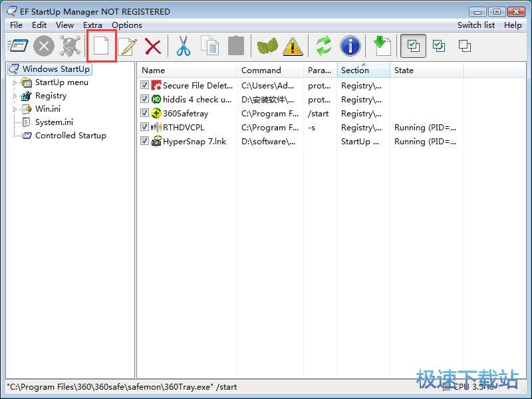532x399 pixels.
Task: Click the pencil Edit entry icon
Action: (128, 47)
